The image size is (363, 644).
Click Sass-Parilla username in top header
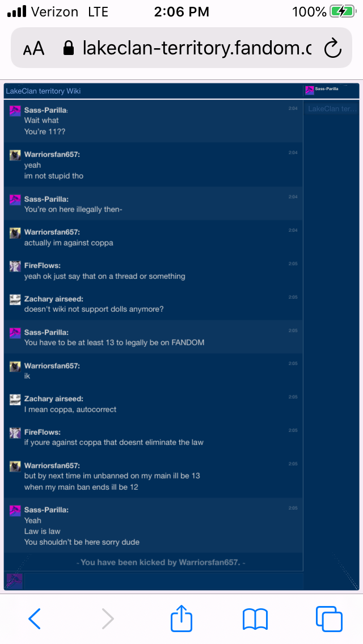pyautogui.click(x=327, y=88)
